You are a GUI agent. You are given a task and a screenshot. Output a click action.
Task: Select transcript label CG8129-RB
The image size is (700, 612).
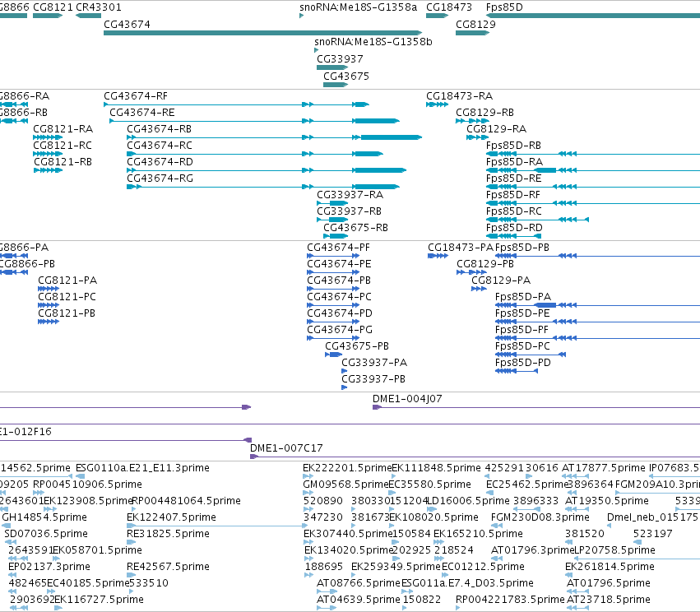(x=484, y=113)
